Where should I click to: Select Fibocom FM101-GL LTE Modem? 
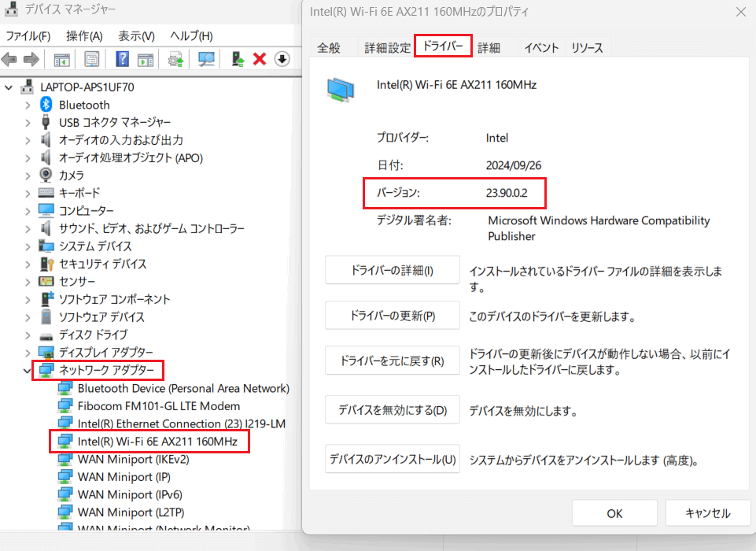tap(159, 405)
